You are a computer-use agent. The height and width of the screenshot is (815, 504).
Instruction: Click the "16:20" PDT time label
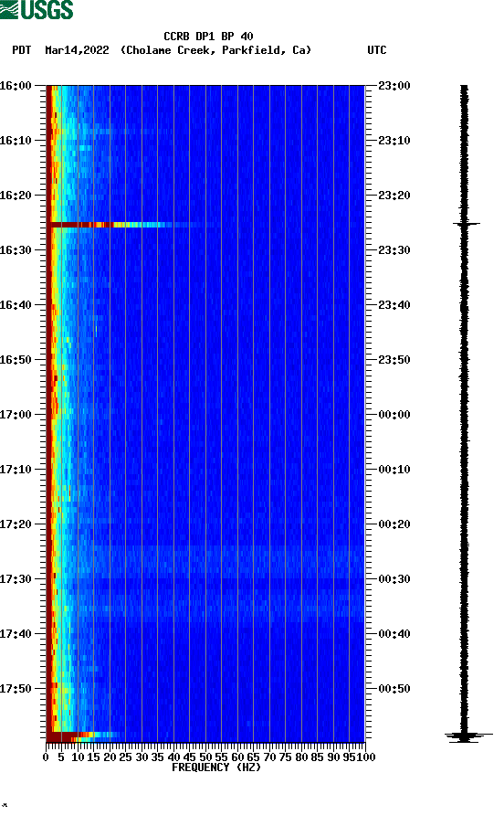click(x=16, y=196)
